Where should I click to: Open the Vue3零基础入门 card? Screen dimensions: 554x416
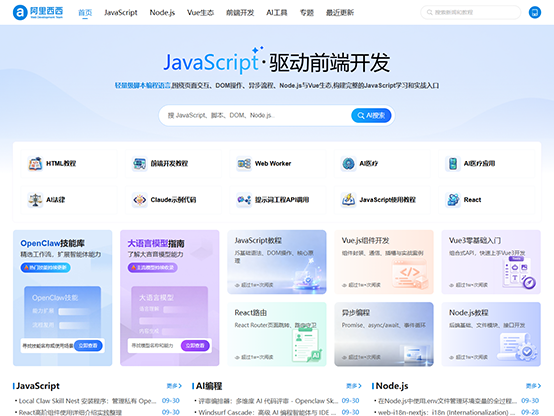coord(491,262)
